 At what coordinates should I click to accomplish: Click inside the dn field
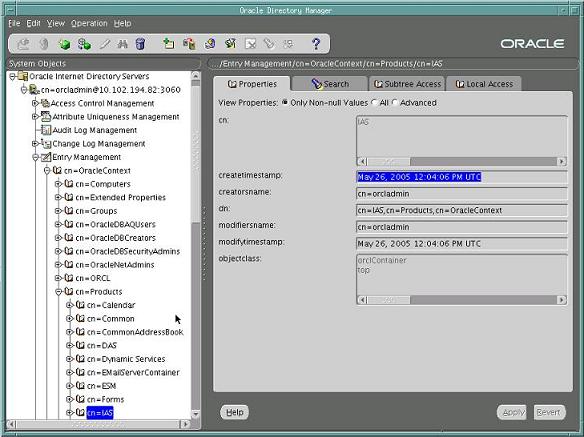click(461, 210)
